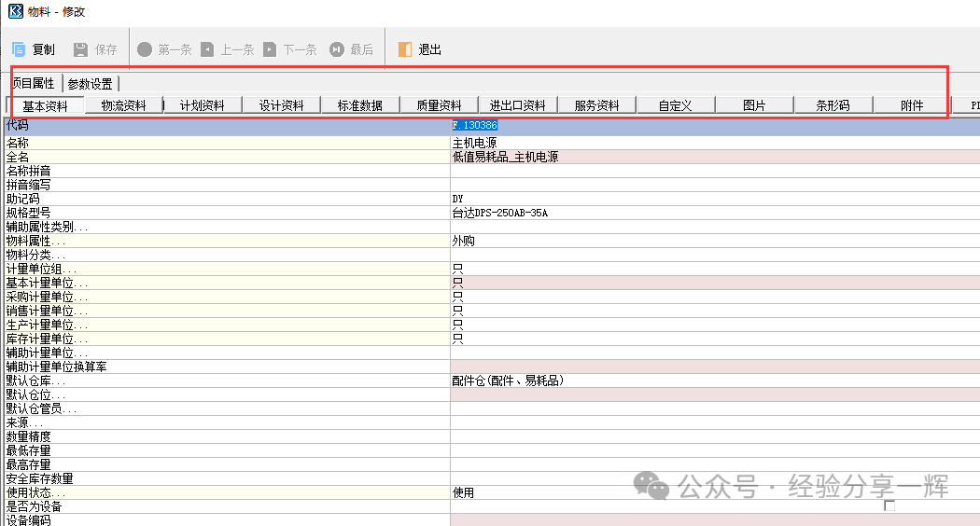Go to next record (下一条) icon
This screenshot has width=980, height=526.
270,49
